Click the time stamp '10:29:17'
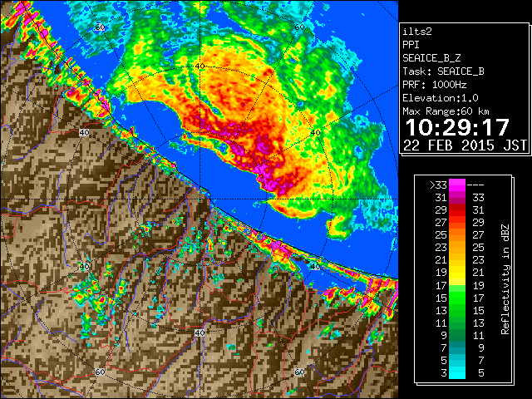The height and width of the screenshot is (399, 532). point(457,127)
